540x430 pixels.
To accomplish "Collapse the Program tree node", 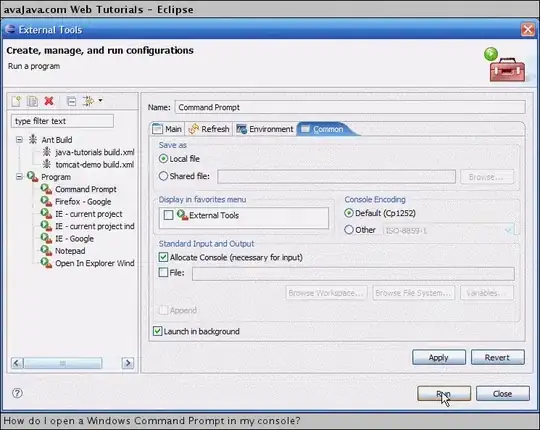I will (20, 177).
